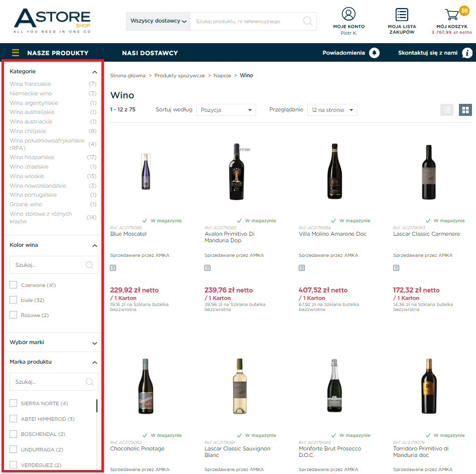476x474 pixels.
Task: Click the search magnifier in top bar
Action: click(307, 21)
